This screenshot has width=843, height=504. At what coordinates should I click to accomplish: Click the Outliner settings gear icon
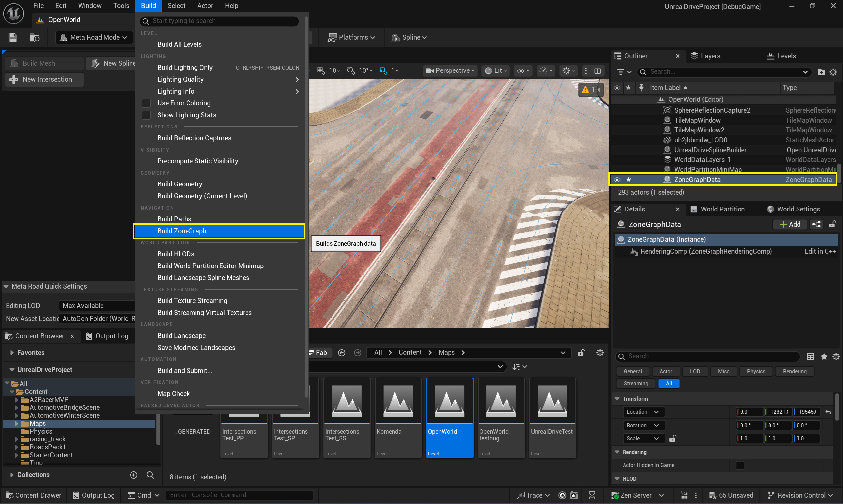coord(833,72)
